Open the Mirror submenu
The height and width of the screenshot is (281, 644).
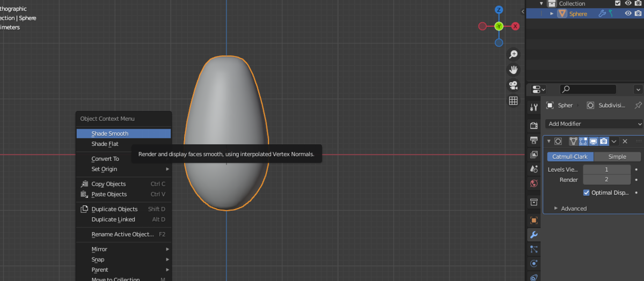click(123, 249)
